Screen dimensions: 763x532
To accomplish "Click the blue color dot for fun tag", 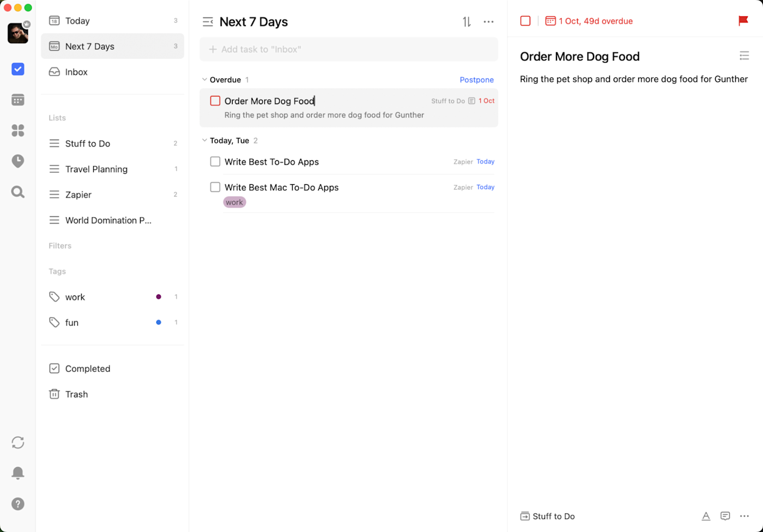I will (x=159, y=323).
